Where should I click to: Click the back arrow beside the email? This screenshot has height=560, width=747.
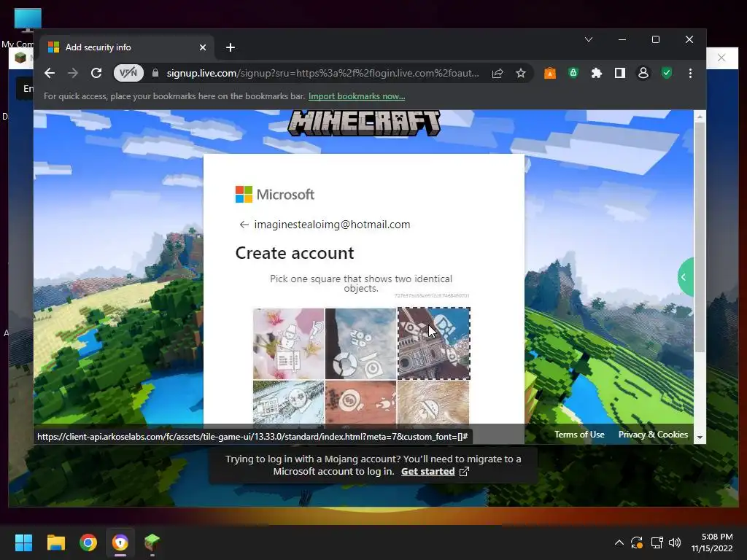pos(244,225)
